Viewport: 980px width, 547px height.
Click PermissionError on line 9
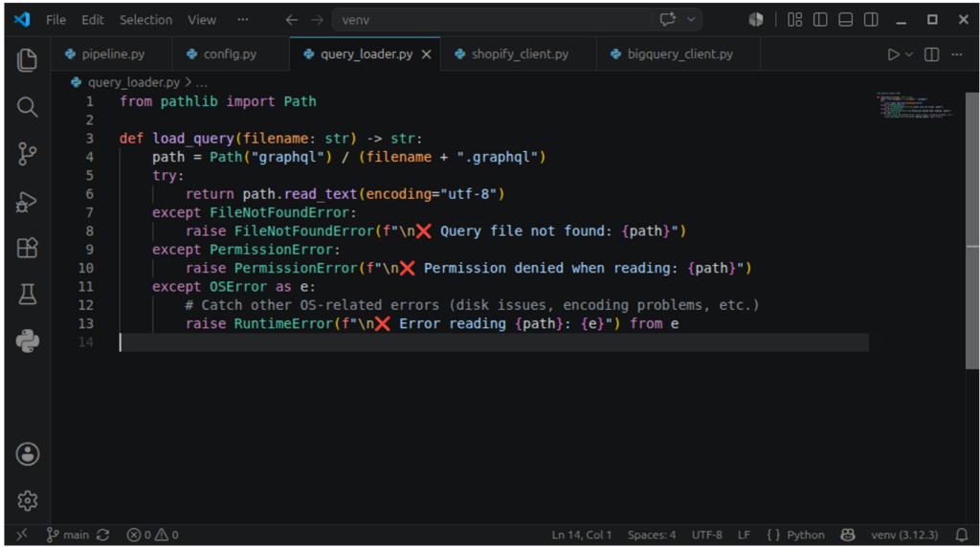click(x=271, y=250)
